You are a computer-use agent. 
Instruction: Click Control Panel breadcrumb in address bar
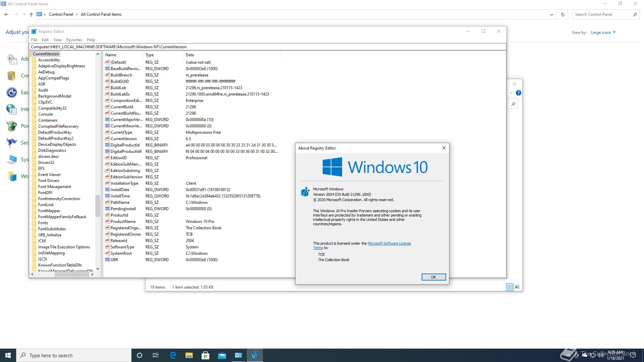point(61,14)
